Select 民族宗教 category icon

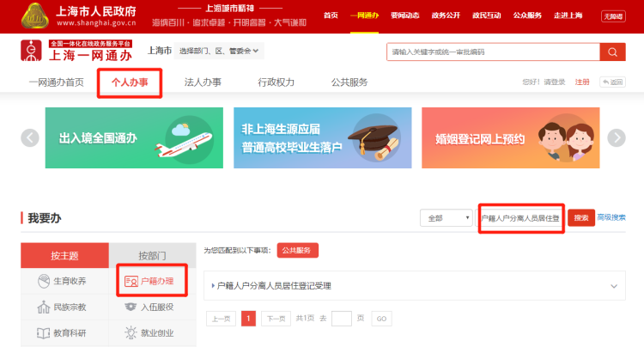point(44,307)
